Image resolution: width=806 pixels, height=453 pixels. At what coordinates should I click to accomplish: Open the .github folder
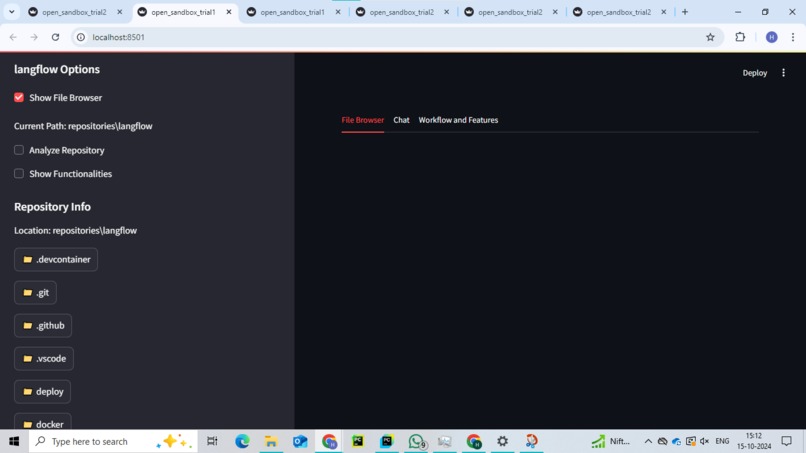[x=43, y=325]
